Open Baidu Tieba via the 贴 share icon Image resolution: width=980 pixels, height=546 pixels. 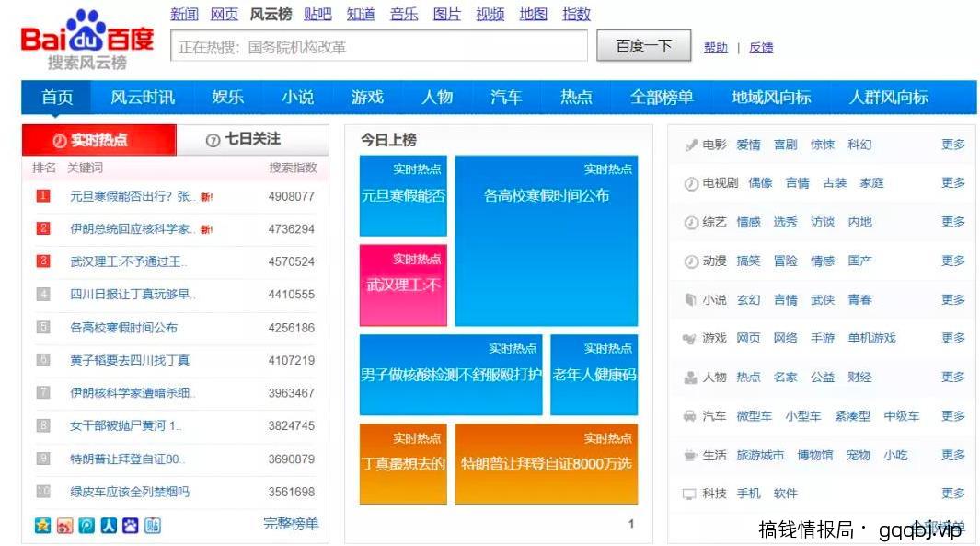click(152, 525)
